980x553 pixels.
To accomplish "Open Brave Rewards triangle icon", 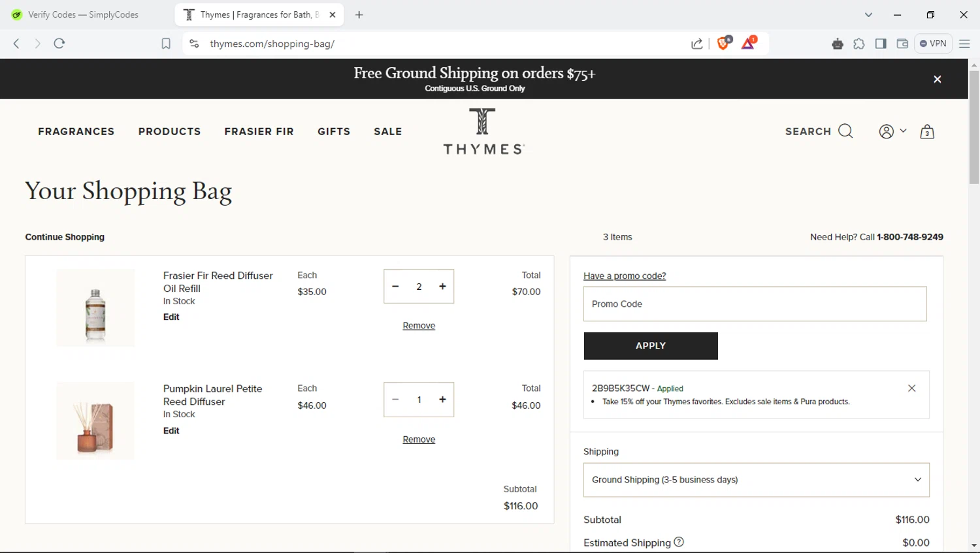I will coord(749,43).
